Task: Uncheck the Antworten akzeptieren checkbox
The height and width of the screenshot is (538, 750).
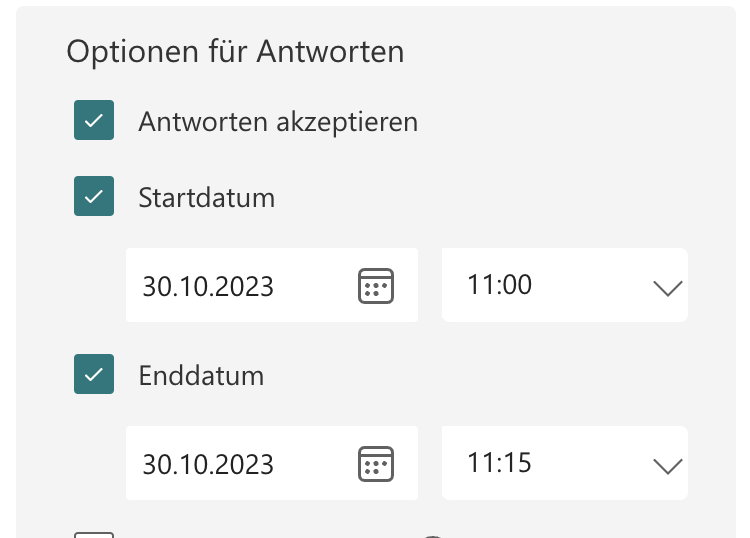Action: [x=94, y=121]
